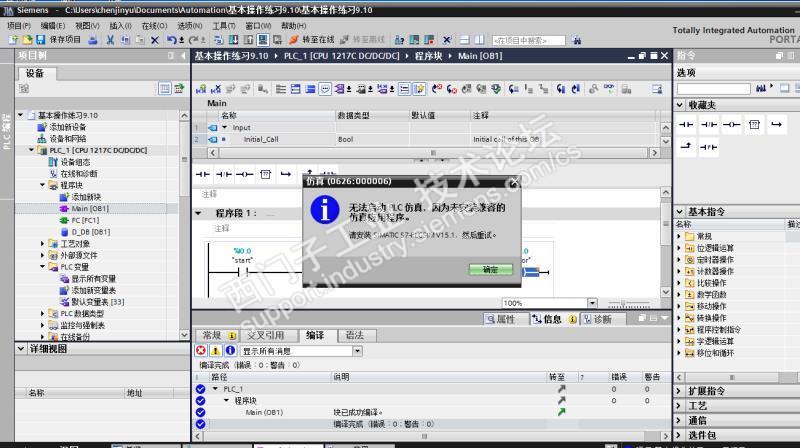
Task: Collapse the 基本操作练习9.10 project tree node
Action: pyautogui.click(x=20, y=115)
